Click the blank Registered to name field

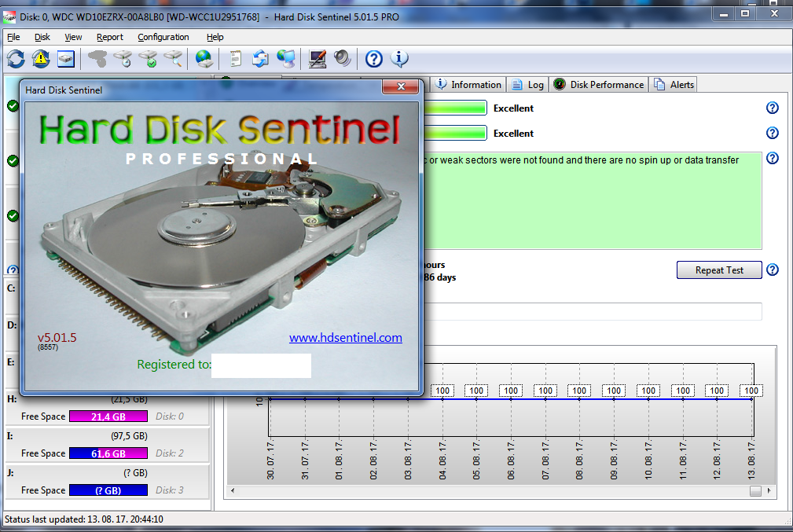coord(261,365)
